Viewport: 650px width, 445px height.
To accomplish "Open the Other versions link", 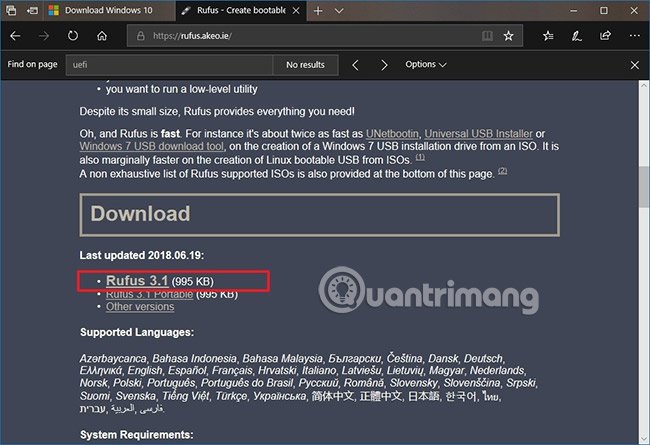I will [x=140, y=307].
